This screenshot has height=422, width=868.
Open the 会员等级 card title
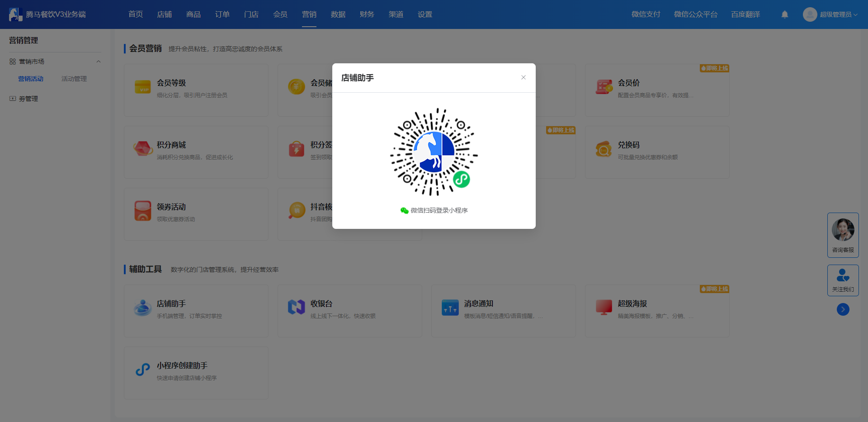pyautogui.click(x=171, y=83)
